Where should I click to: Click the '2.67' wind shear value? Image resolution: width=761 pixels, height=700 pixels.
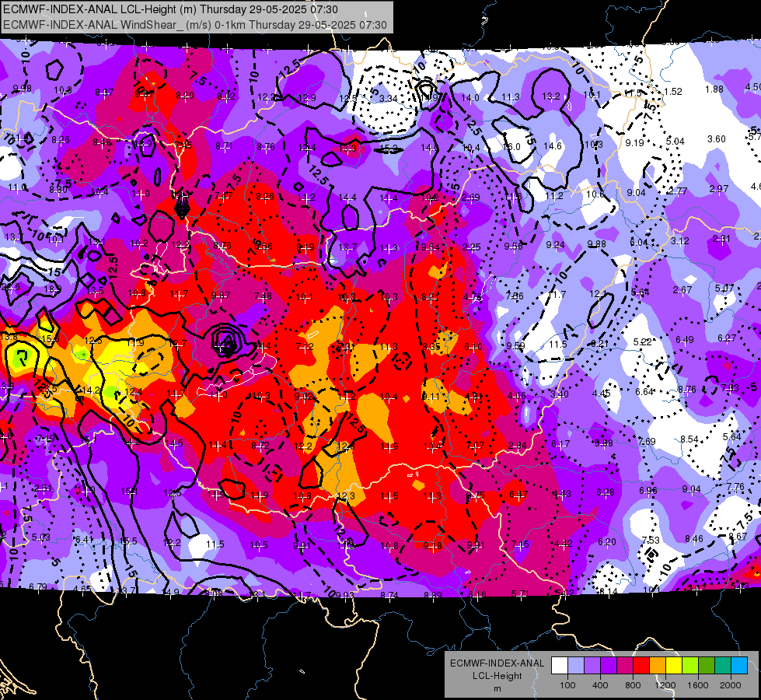tap(682, 289)
